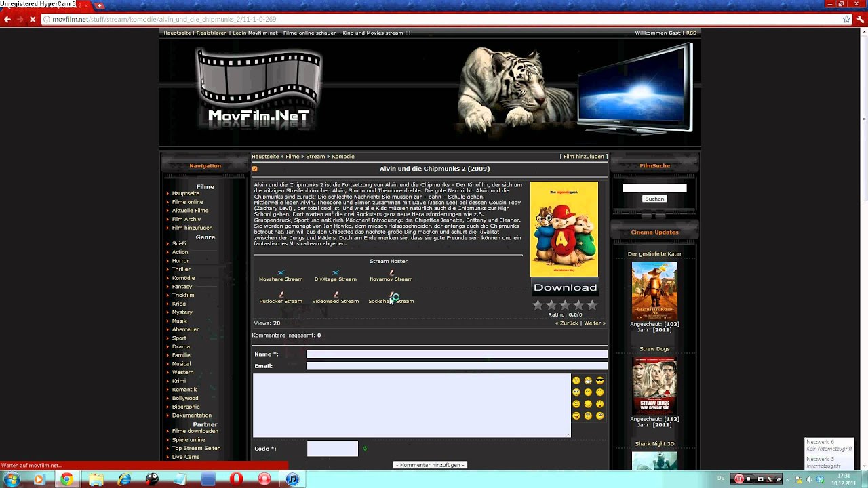Screen dimensions: 868x488
Task: Open the RSS link in the header
Action: (x=691, y=33)
